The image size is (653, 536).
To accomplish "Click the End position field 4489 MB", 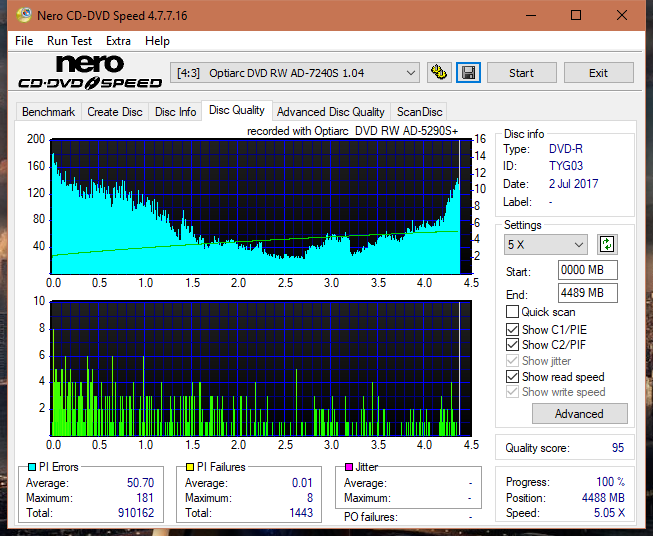I will point(587,293).
